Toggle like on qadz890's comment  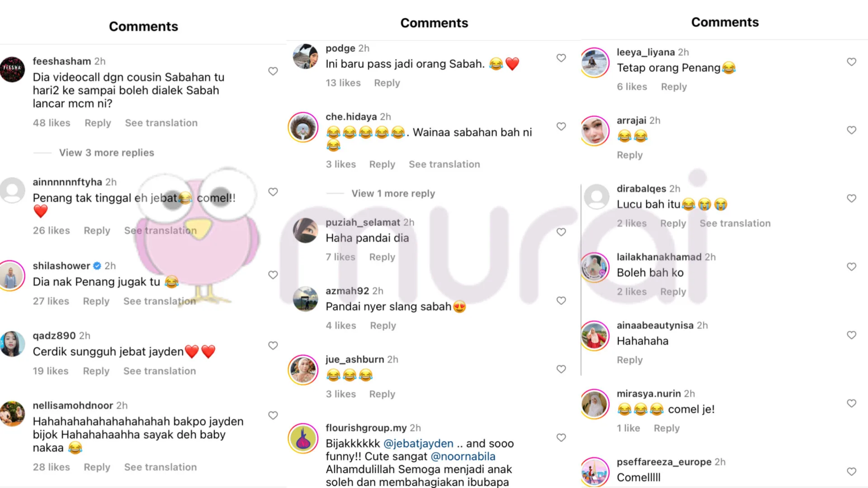tap(273, 345)
